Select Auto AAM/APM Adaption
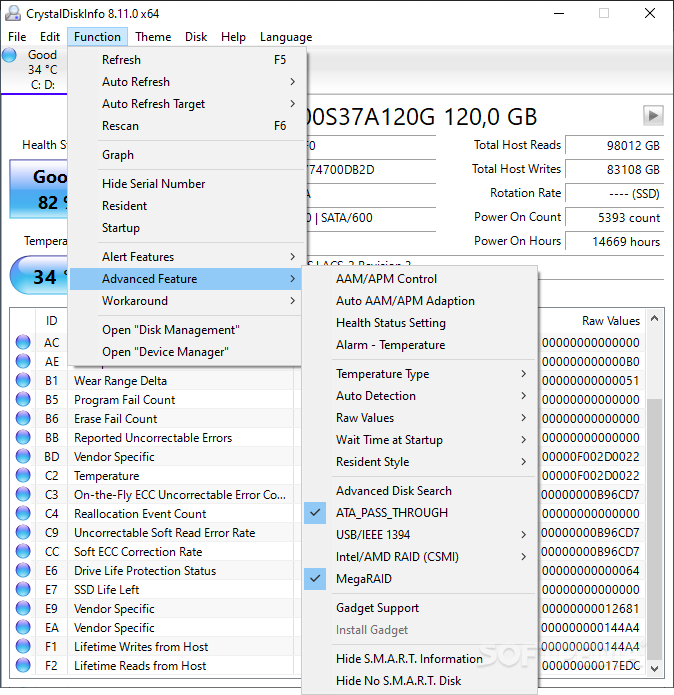 [x=420, y=301]
